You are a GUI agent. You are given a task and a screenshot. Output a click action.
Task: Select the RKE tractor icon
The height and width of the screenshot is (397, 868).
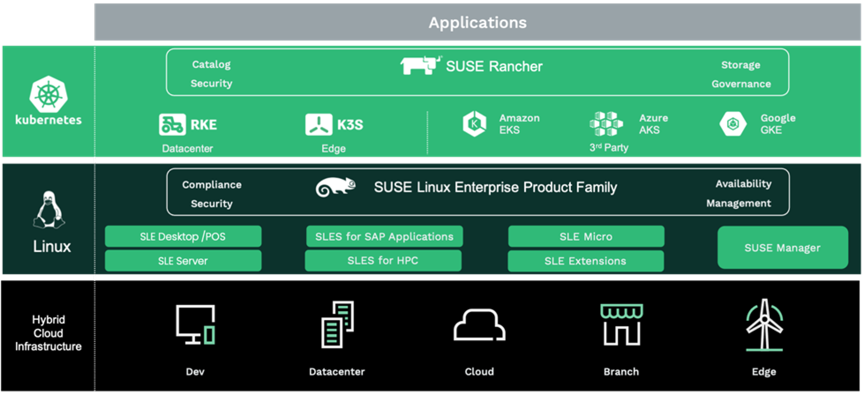point(172,125)
